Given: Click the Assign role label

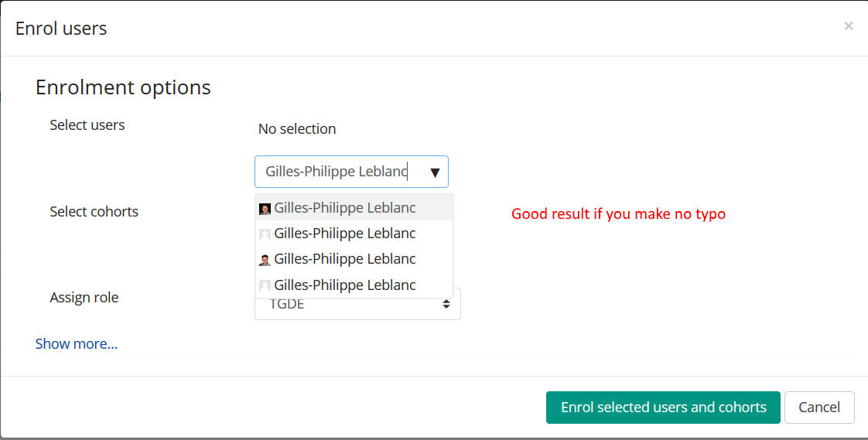Looking at the screenshot, I should point(84,297).
